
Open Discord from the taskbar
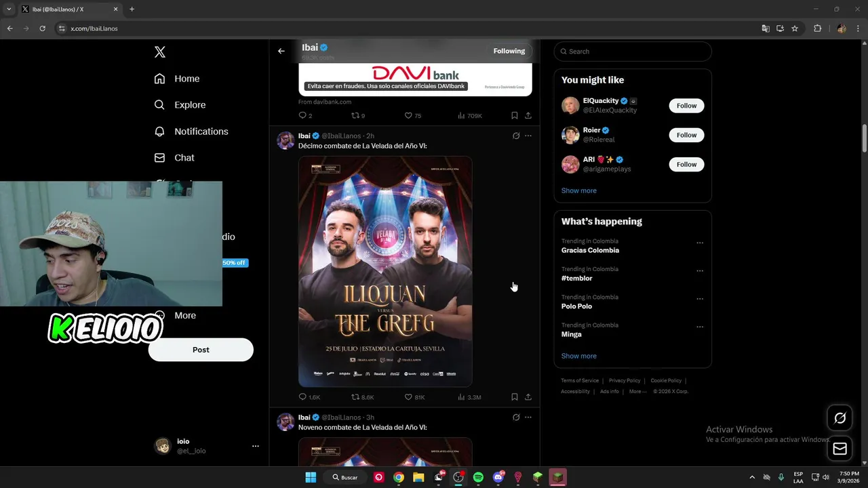pyautogui.click(x=498, y=477)
